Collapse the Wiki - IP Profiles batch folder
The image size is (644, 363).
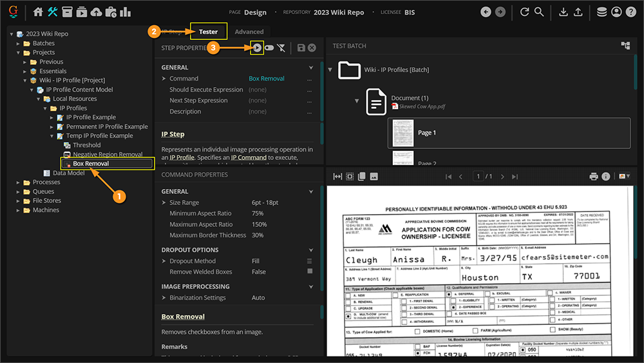tap(330, 70)
